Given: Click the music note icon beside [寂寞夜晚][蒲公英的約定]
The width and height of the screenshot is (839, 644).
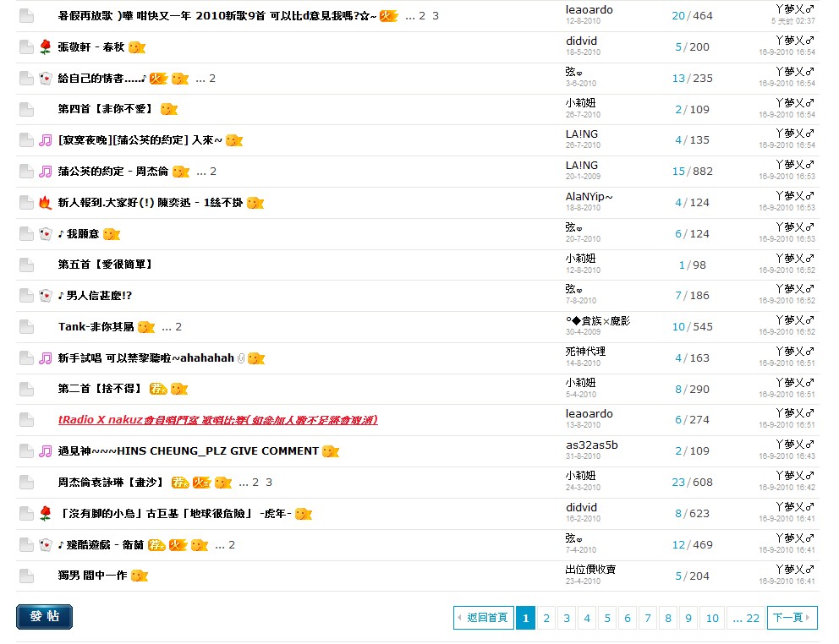Looking at the screenshot, I should pos(46,140).
